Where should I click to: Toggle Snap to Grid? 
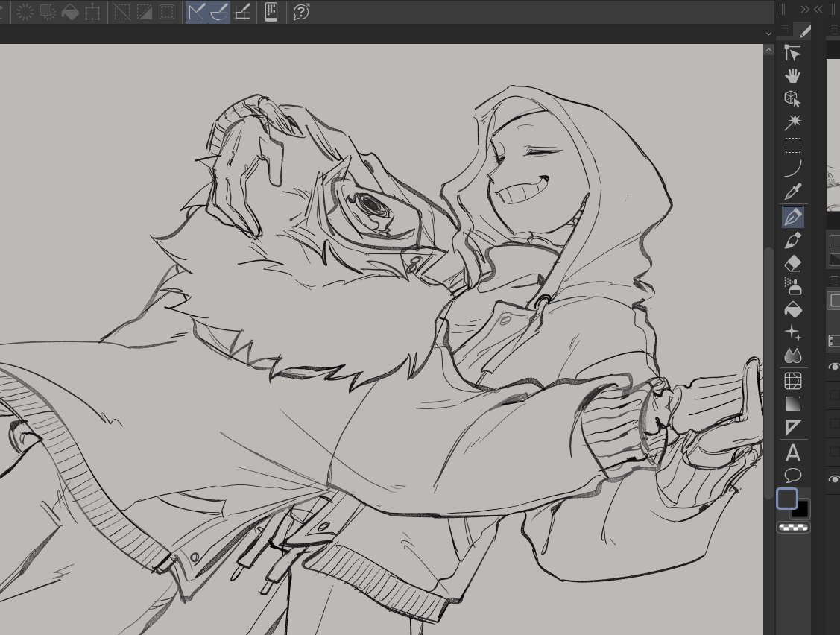point(243,12)
